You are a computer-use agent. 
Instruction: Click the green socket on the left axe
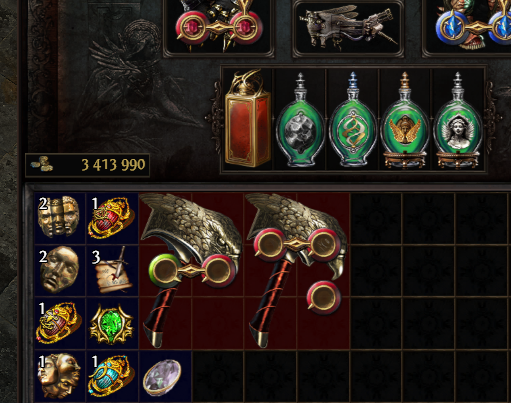pos(165,270)
